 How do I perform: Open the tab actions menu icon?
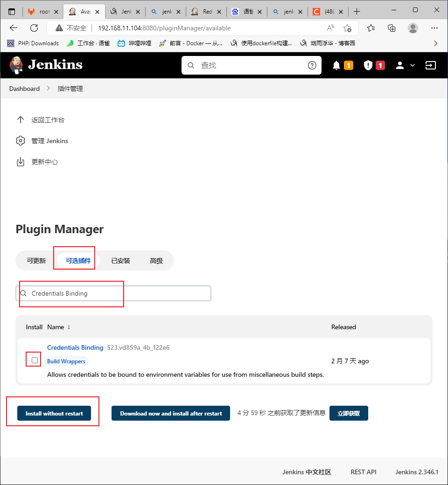click(12, 12)
